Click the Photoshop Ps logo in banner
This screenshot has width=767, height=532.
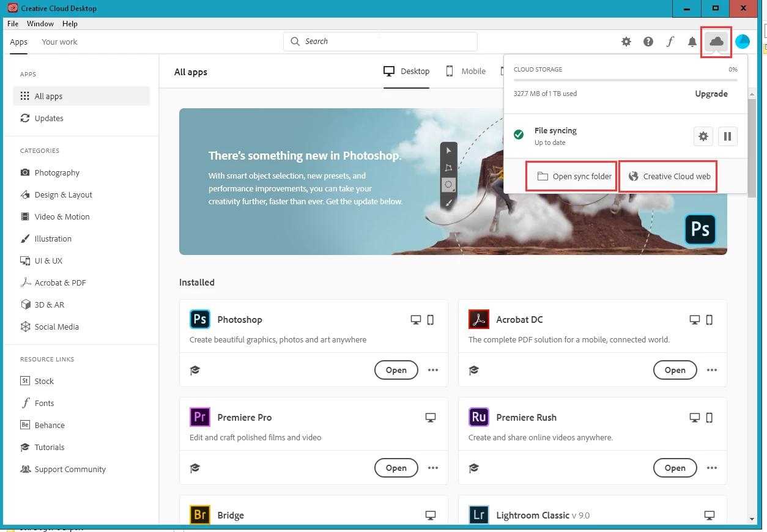tap(700, 229)
